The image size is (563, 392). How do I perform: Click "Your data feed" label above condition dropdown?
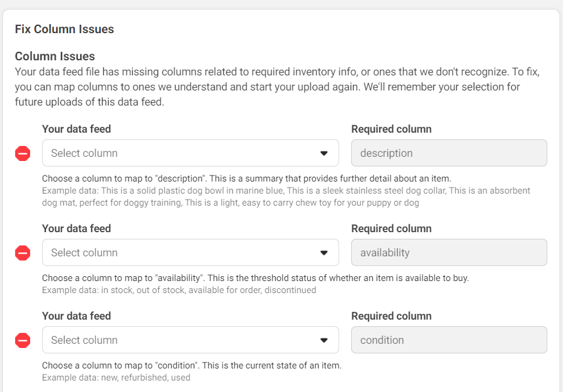click(77, 316)
